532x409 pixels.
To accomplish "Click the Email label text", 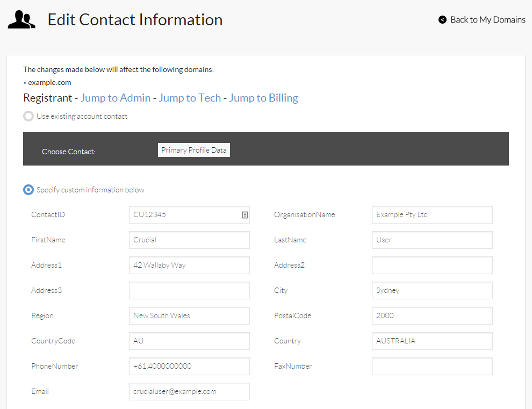I will click(40, 391).
